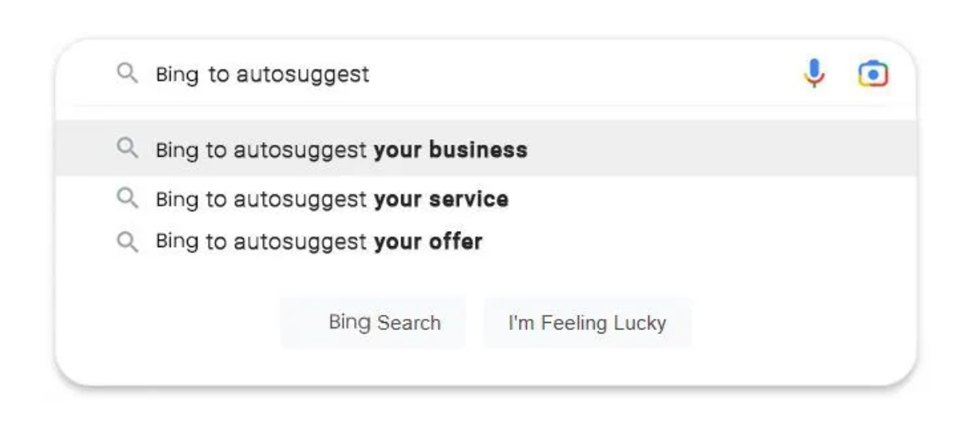The image size is (980, 446).
Task: Click the I'm Feeling Lucky button
Action: click(x=587, y=323)
